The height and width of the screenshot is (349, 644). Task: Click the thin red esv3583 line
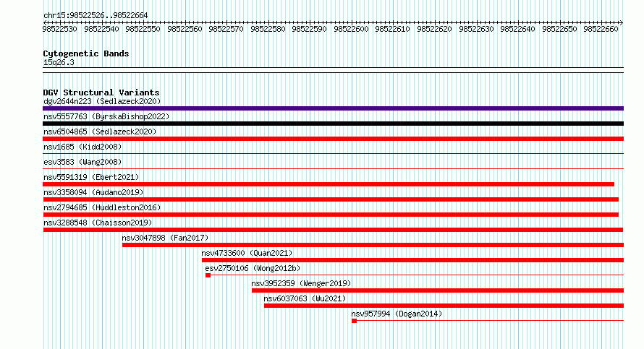333,168
